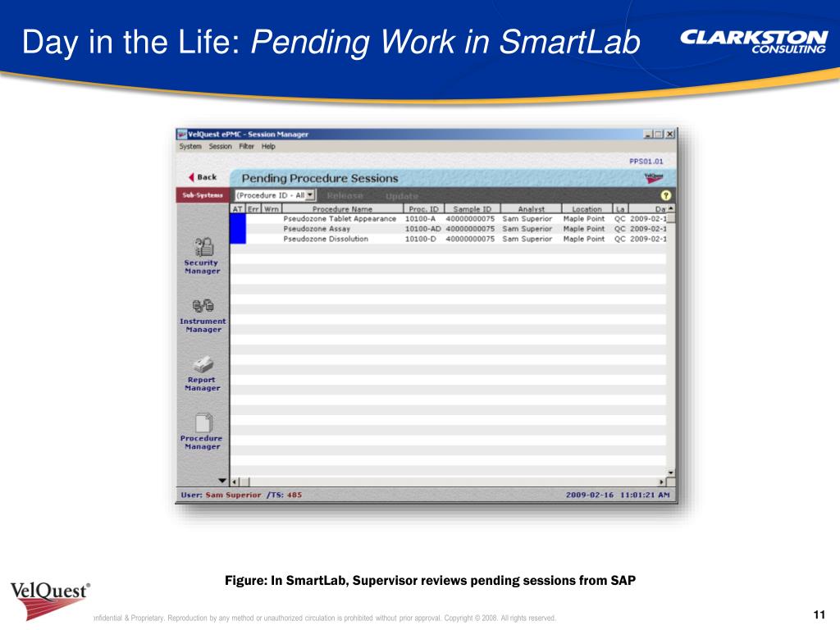Click the blue AT status cell of Pseudozone Assay
840x630 pixels.
click(238, 229)
